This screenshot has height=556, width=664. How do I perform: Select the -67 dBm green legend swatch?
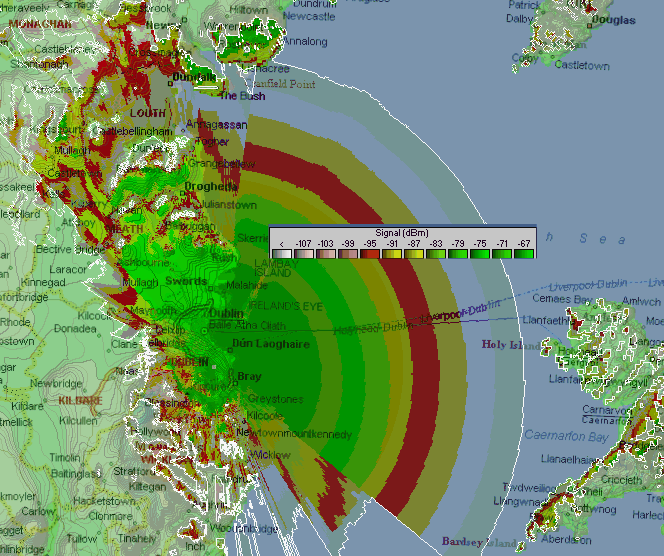pos(523,253)
